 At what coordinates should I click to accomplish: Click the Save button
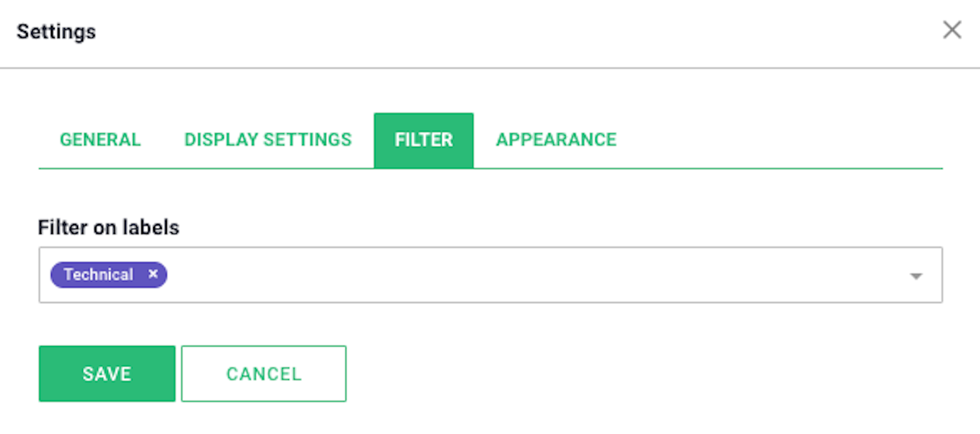pyautogui.click(x=107, y=374)
